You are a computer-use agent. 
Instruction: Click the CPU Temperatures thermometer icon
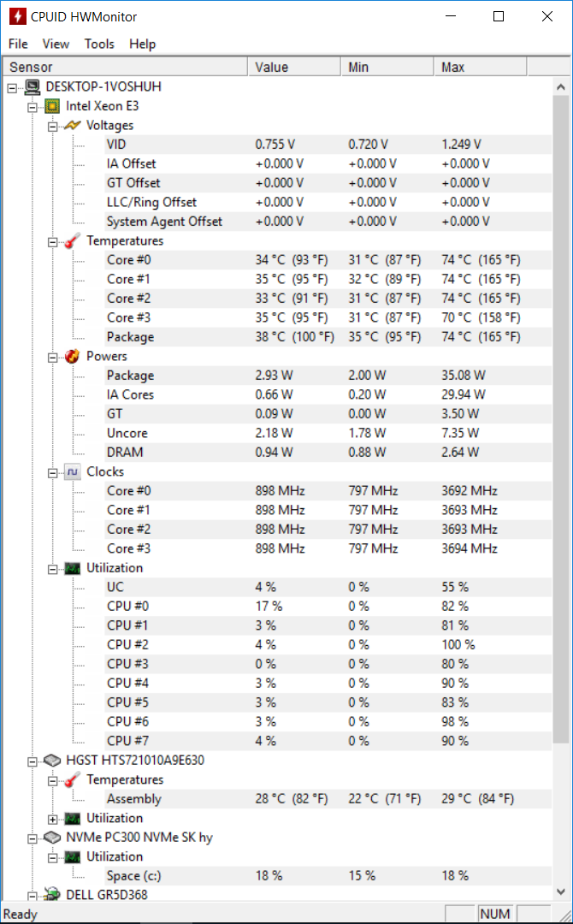(x=73, y=241)
